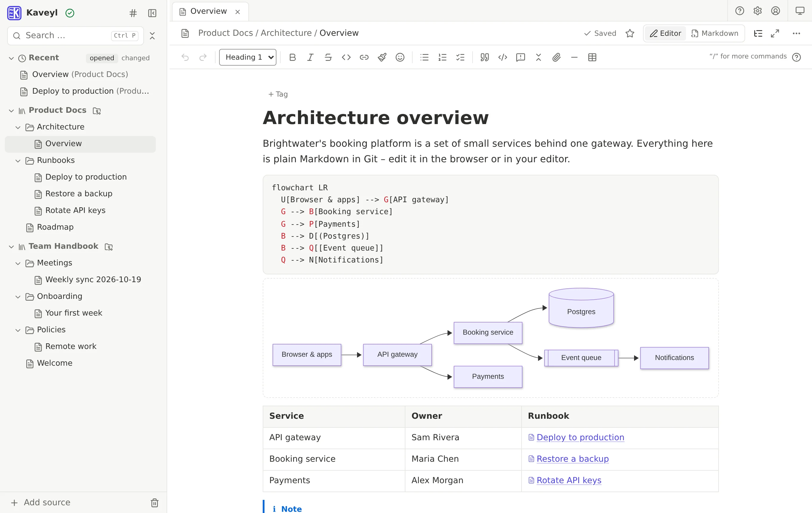This screenshot has height=513, width=812.
Task: Open Weekly sync 2026-10-19 note
Action: (81, 280)
